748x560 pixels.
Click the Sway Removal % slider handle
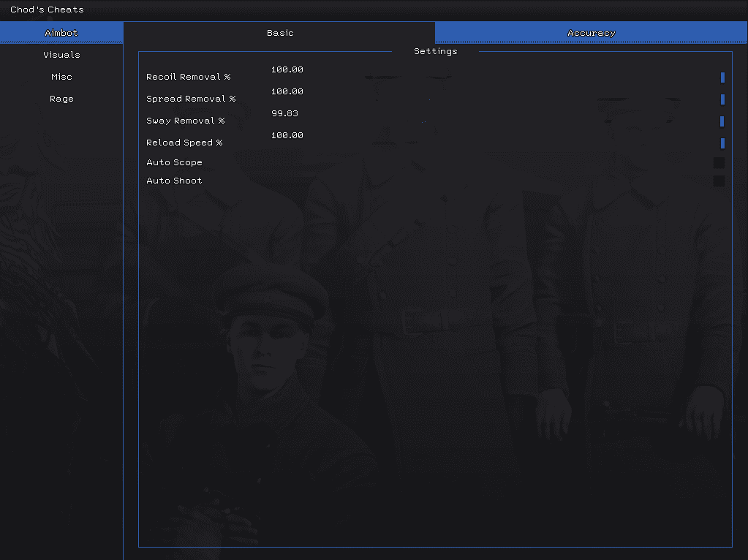[722, 121]
